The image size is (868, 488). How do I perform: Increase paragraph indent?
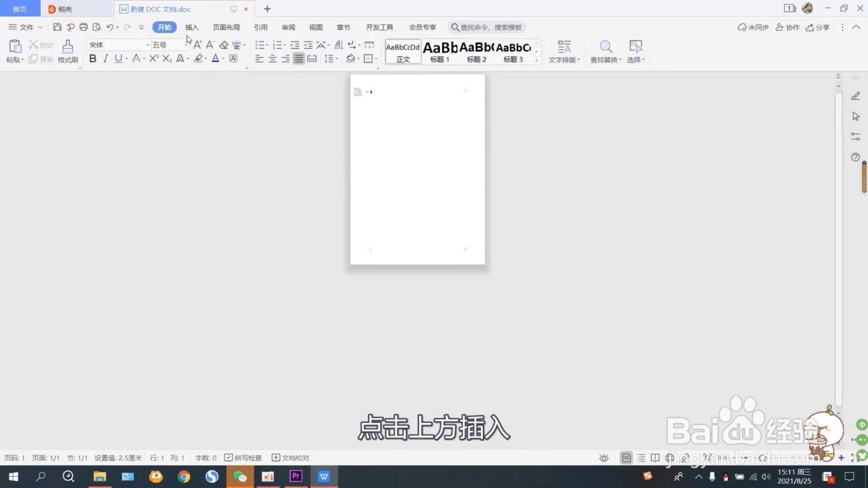coord(308,45)
